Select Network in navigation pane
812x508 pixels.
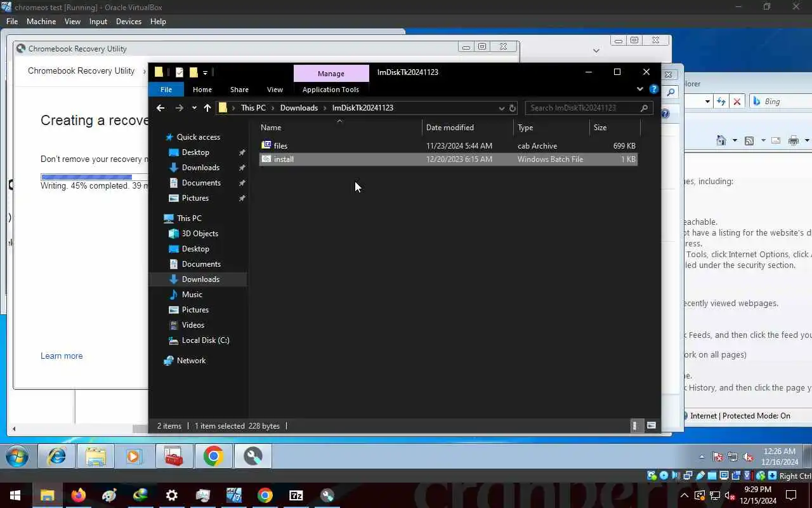coord(191,361)
